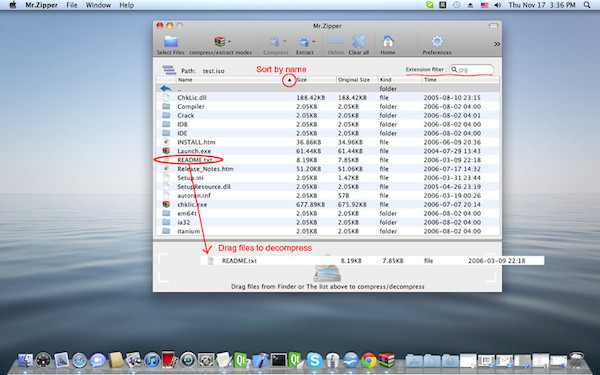Screen dimensions: 600x375
Task: Click the IDE folder icon
Action: click(x=166, y=133)
